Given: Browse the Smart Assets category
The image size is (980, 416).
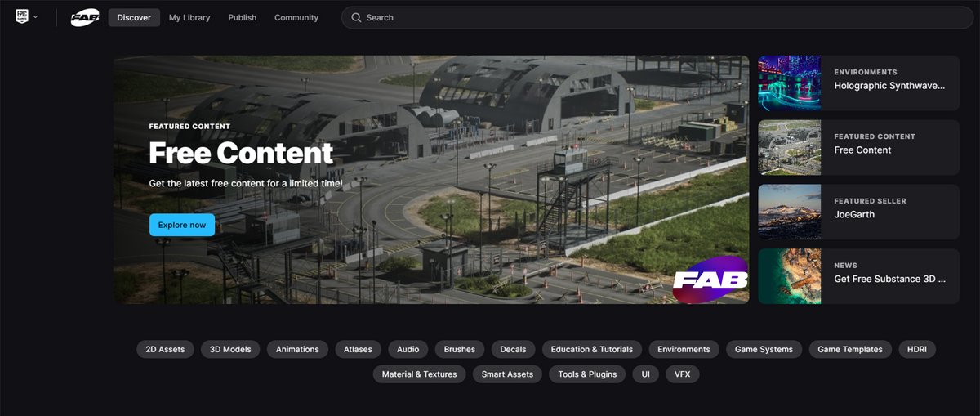Looking at the screenshot, I should pyautogui.click(x=507, y=374).
